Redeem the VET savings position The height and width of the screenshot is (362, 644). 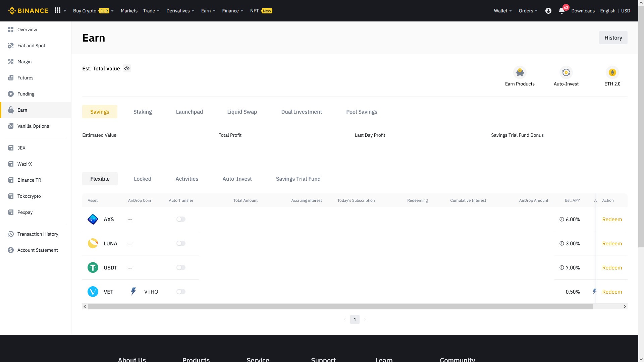[612, 292]
